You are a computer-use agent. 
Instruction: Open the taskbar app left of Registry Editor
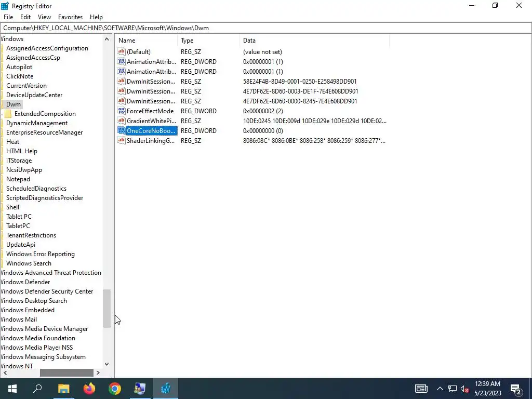tap(140, 389)
